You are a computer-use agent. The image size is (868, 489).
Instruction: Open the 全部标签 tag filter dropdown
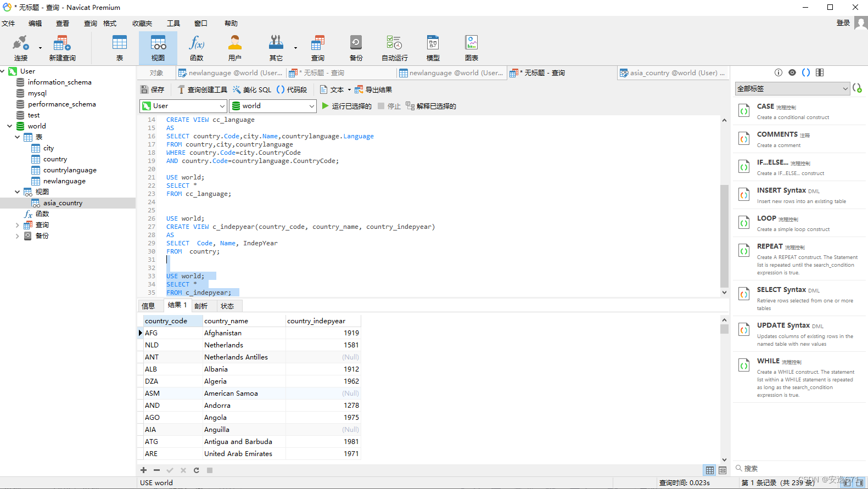792,88
